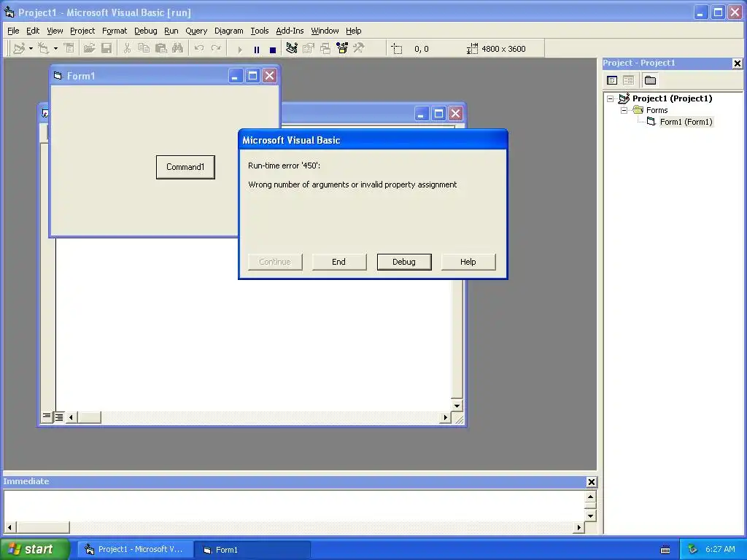
Task: Click Help in the error dialog
Action: [468, 262]
